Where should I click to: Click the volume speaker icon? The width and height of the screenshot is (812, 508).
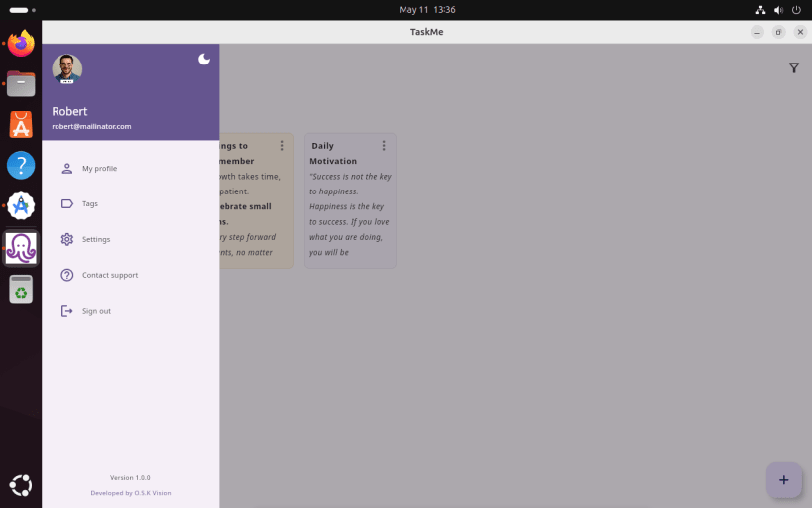tap(778, 10)
